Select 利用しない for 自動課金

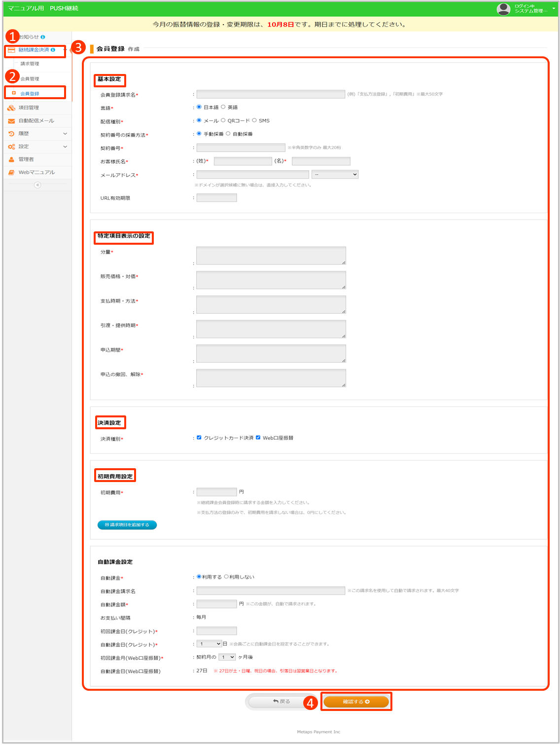point(227,577)
